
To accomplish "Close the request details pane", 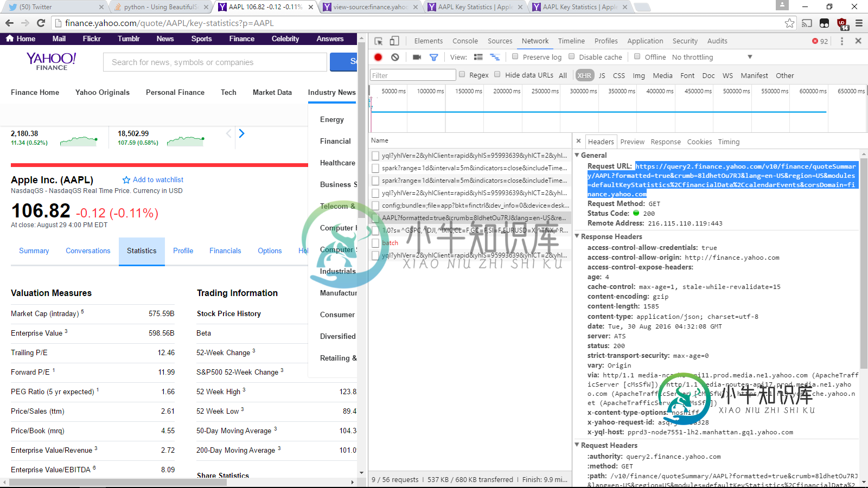I will [578, 141].
